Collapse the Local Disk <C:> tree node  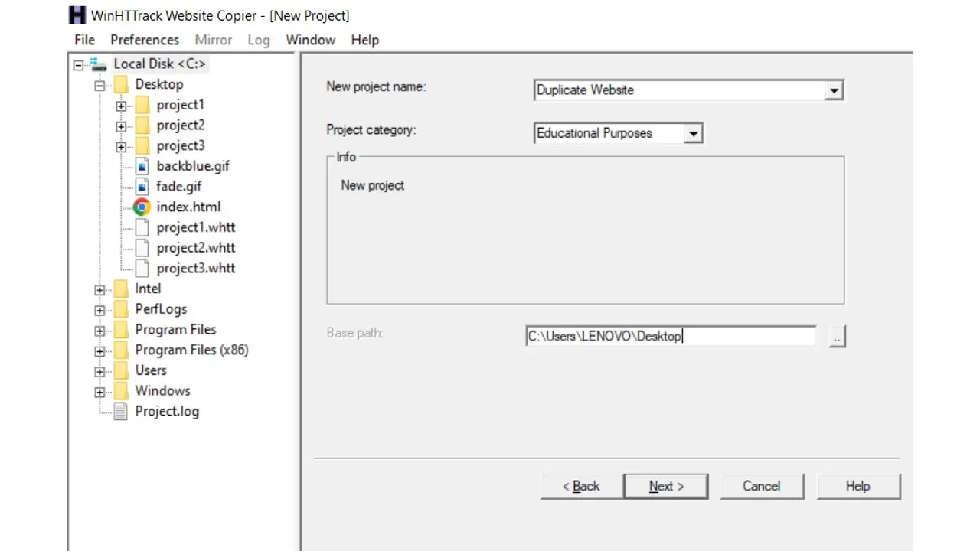78,65
